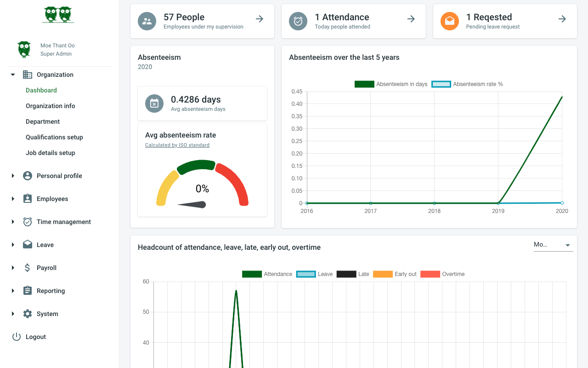Click the People group icon
Screen dimensions: 588x368
(147, 21)
